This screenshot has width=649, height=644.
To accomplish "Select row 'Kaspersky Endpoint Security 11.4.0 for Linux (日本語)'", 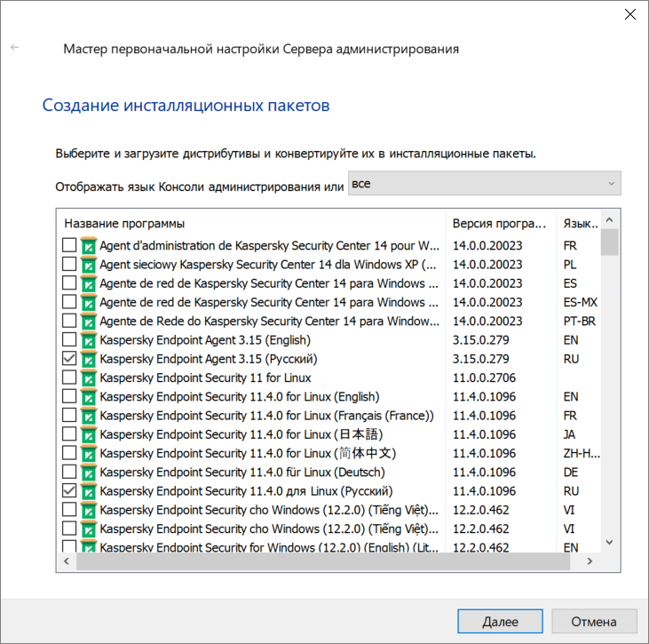I will click(241, 434).
